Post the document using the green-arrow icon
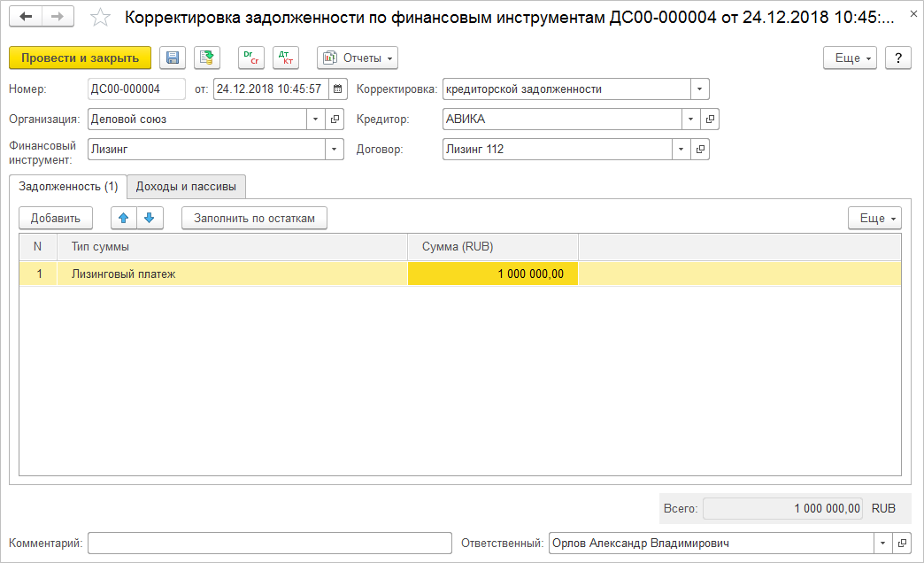 coord(207,58)
